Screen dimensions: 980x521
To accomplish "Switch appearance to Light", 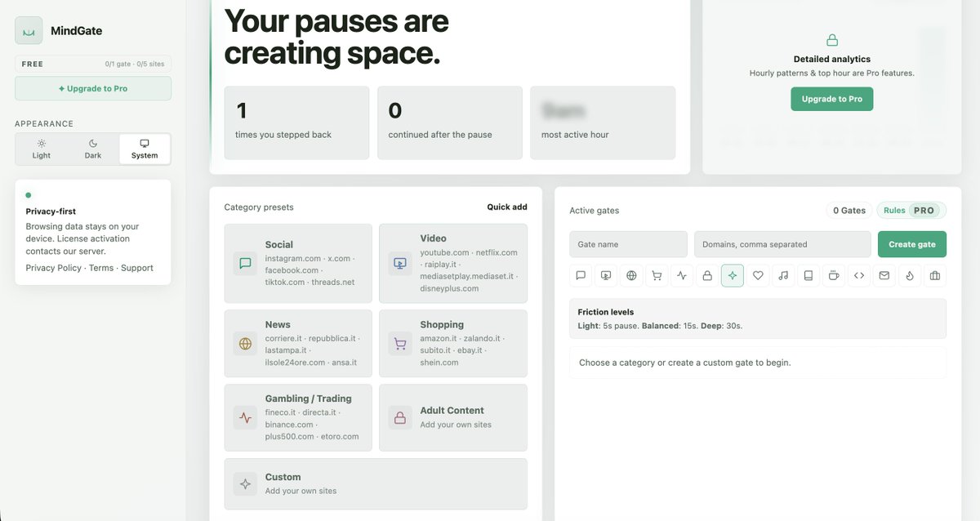I will tap(42, 149).
